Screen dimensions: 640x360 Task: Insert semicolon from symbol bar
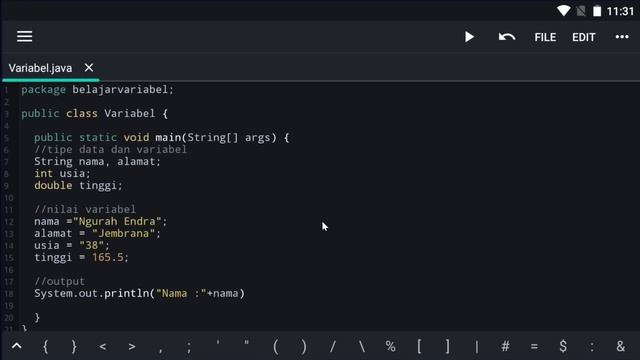pos(189,347)
